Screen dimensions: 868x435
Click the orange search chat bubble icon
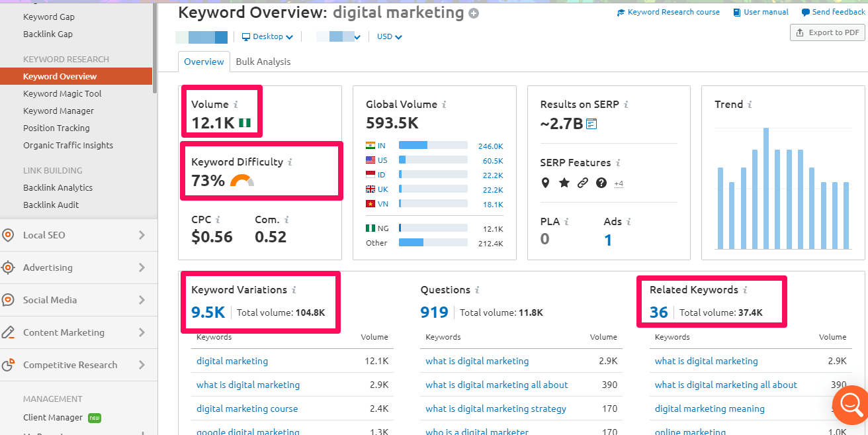849,403
